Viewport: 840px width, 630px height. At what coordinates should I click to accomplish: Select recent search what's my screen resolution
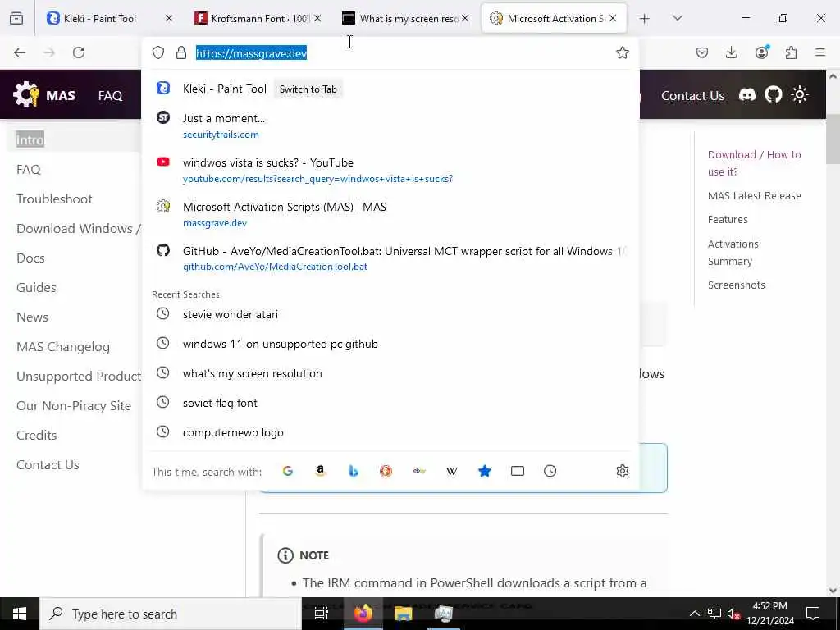tap(391, 373)
